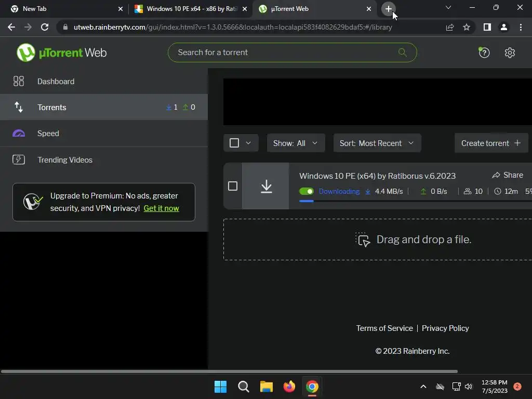
Task: Click the blue torrent download progress bar
Action: click(x=307, y=201)
